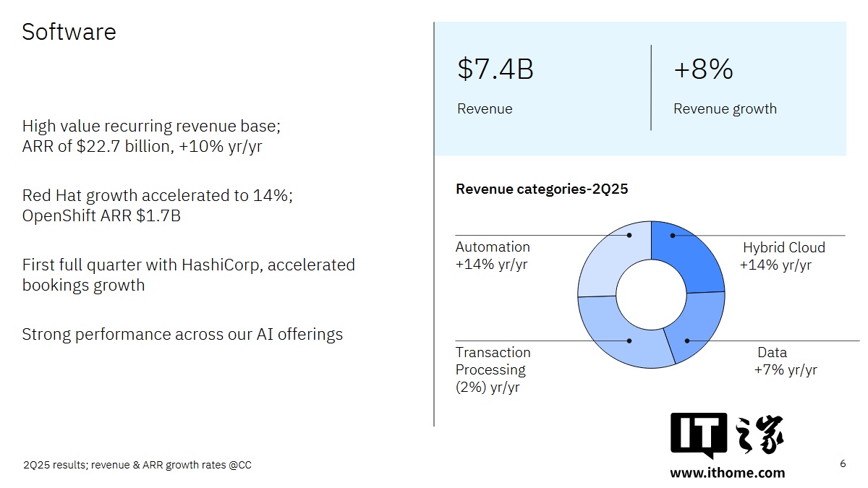Click the Software slide title
The image size is (868, 488).
tap(69, 32)
